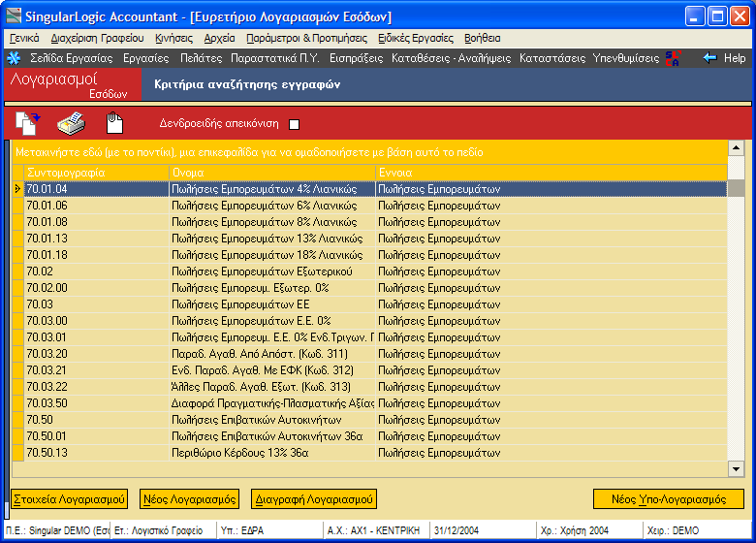756x543 pixels.
Task: Click 'Πωλήσεις Εμπορευμάτων 6% Λιανικώς' cell
Action: [x=272, y=206]
